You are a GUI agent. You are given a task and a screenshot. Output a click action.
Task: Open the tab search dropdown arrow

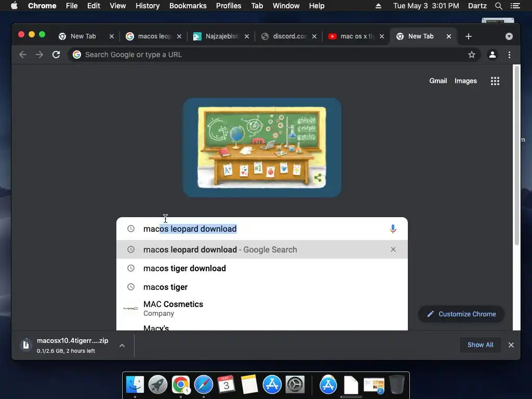tap(509, 36)
